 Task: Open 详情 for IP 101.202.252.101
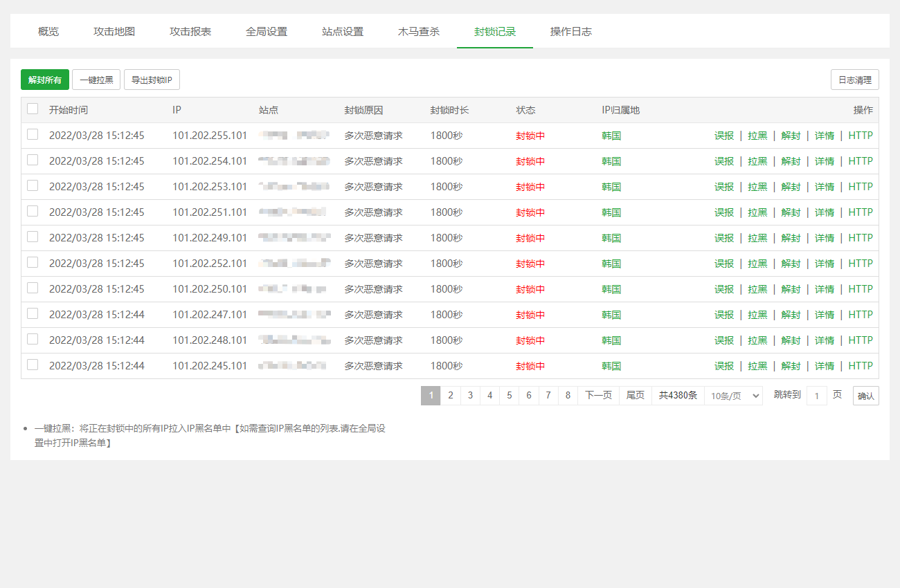coord(824,264)
